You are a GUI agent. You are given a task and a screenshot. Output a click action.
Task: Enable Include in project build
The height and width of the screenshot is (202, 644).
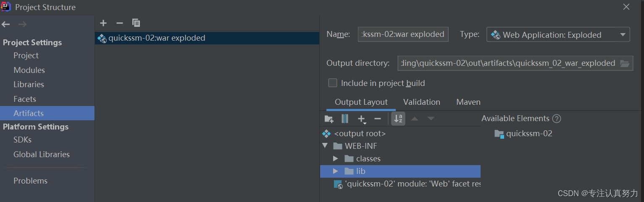pos(333,83)
